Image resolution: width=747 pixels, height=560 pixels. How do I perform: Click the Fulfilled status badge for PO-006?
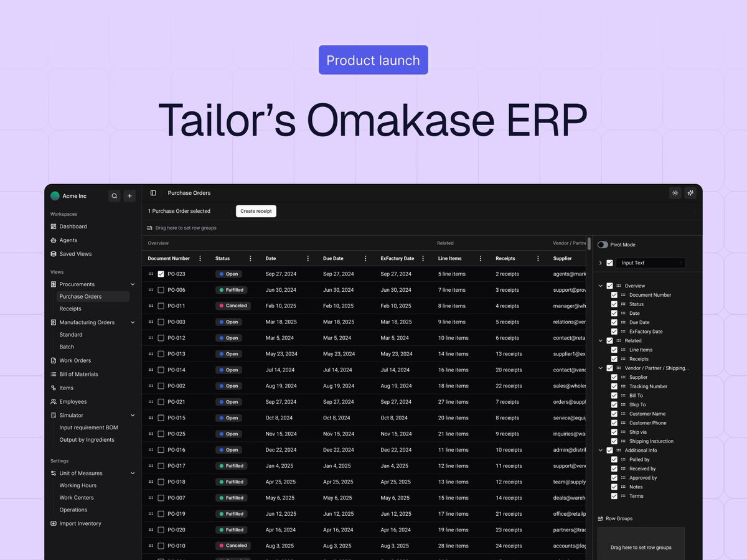tap(232, 290)
